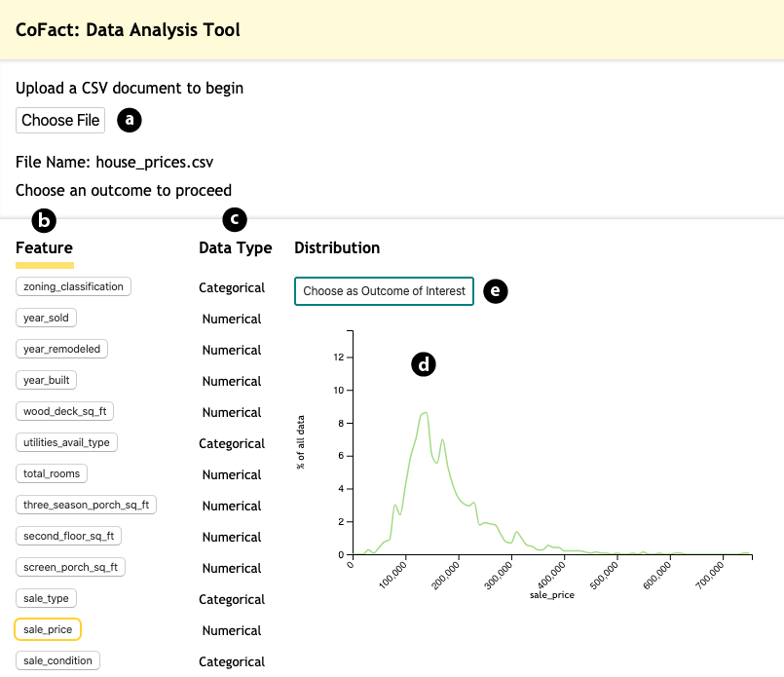Click the circled letter 'a' marker
The image size is (784, 677).
pos(130,120)
